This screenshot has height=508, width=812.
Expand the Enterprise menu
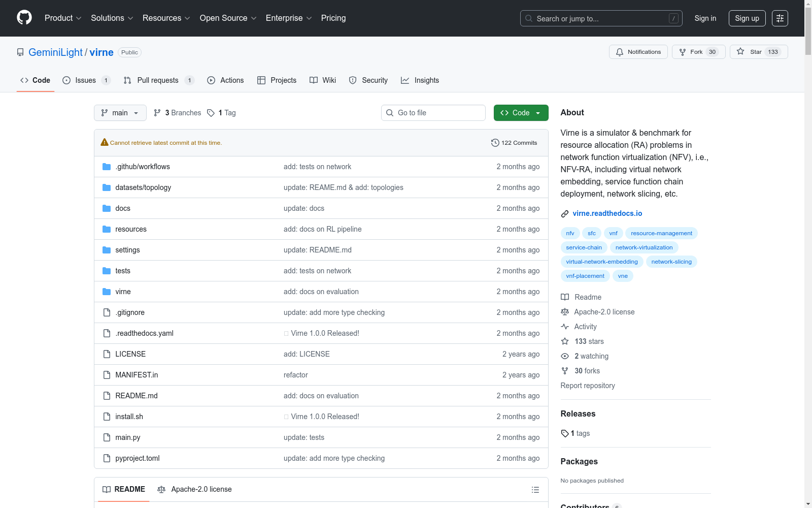click(289, 18)
